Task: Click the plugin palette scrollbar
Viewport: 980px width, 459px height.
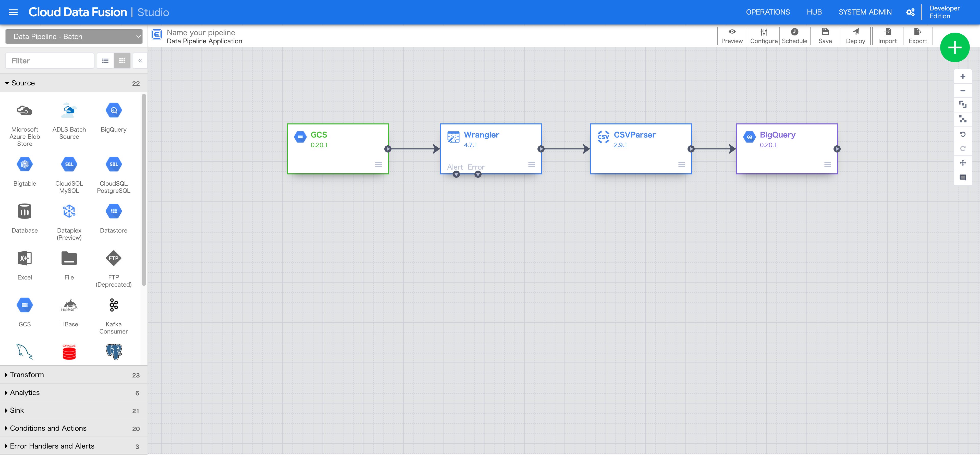Action: (144, 190)
